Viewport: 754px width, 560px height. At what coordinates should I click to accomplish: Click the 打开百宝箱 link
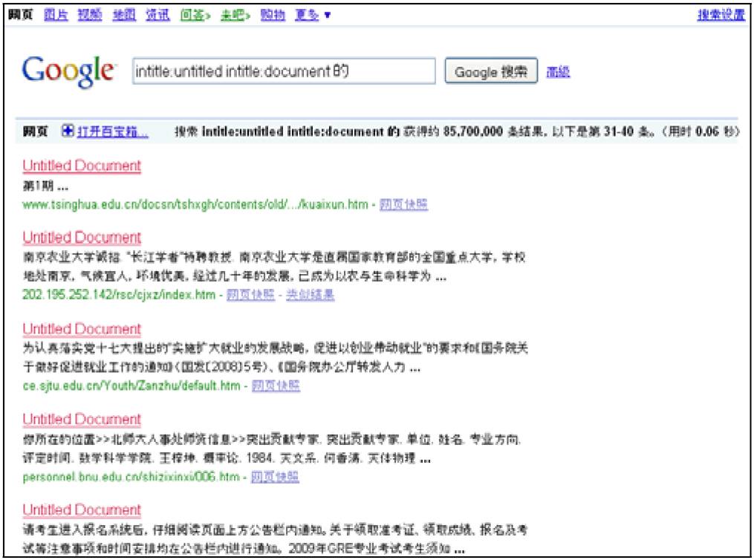tap(112, 131)
